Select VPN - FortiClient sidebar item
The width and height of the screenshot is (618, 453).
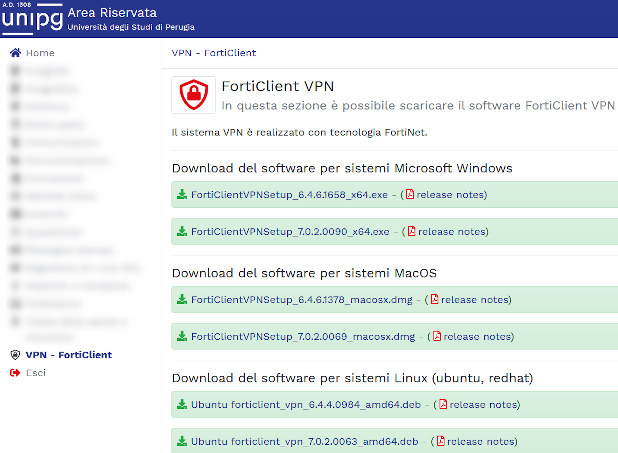click(x=69, y=355)
